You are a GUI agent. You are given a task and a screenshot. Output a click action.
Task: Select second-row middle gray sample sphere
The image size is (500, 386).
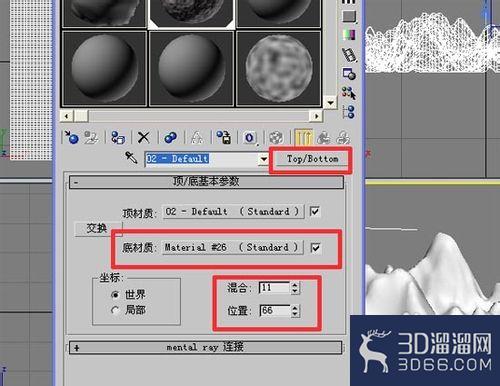191,68
